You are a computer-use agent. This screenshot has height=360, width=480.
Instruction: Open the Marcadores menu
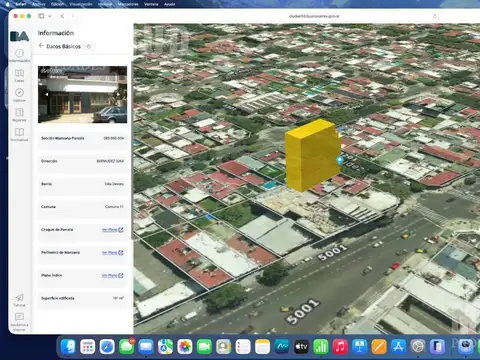pyautogui.click(x=128, y=4)
